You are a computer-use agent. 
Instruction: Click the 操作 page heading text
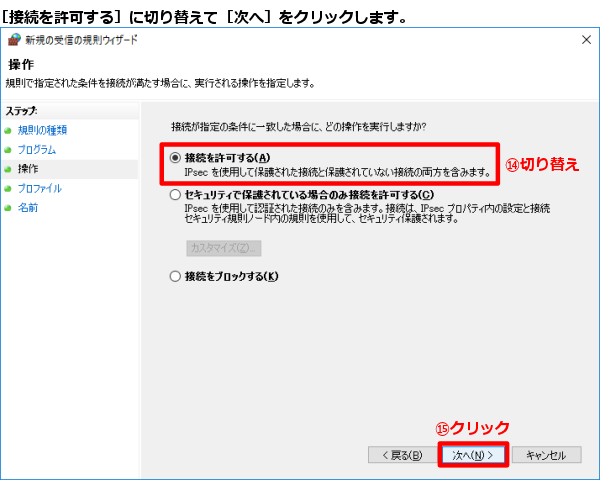(20, 64)
